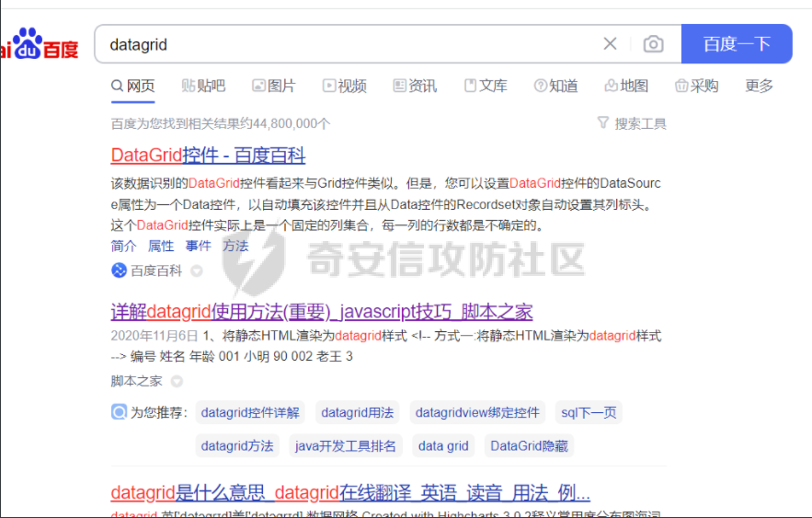This screenshot has width=812, height=518.
Task: Open the 采购 tab
Action: (696, 86)
